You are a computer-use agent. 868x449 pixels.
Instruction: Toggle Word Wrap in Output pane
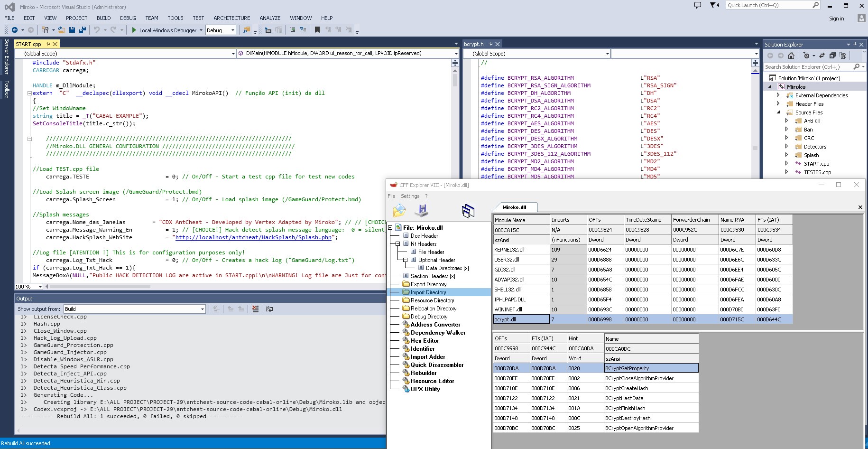[269, 309]
